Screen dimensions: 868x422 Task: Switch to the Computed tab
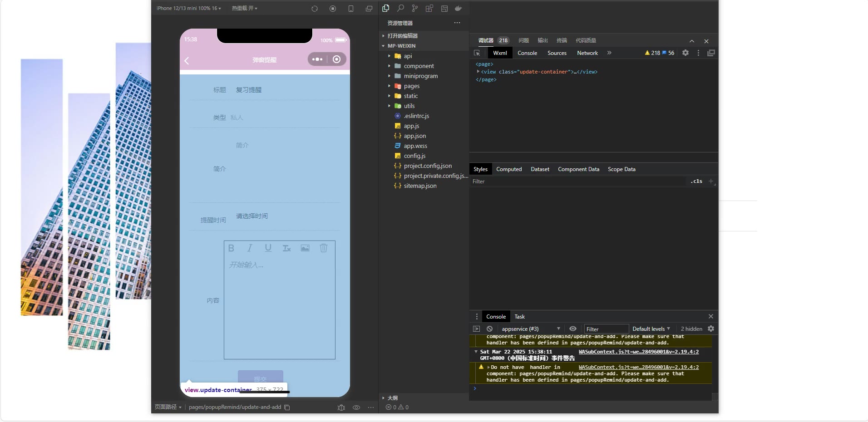508,169
